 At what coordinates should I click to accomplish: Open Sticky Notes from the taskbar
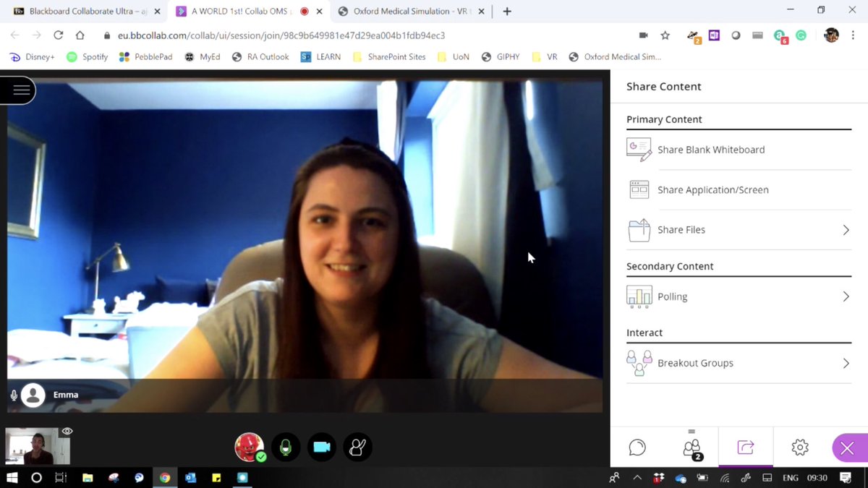(216, 478)
